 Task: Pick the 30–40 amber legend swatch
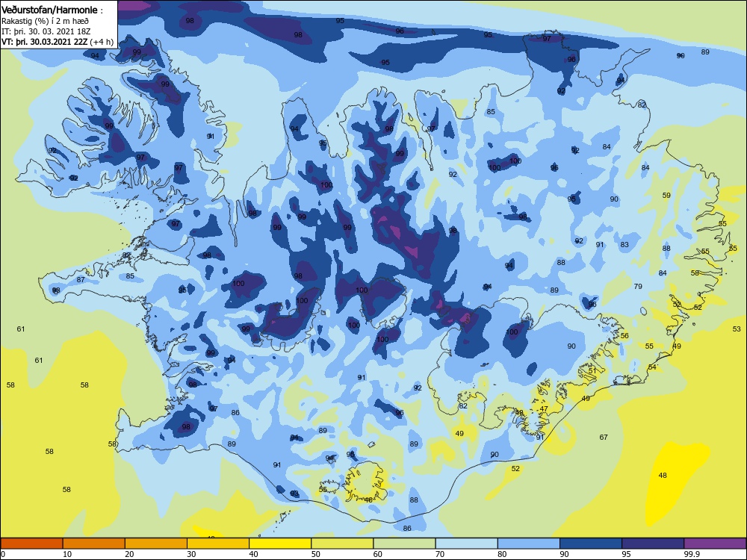coord(218,544)
